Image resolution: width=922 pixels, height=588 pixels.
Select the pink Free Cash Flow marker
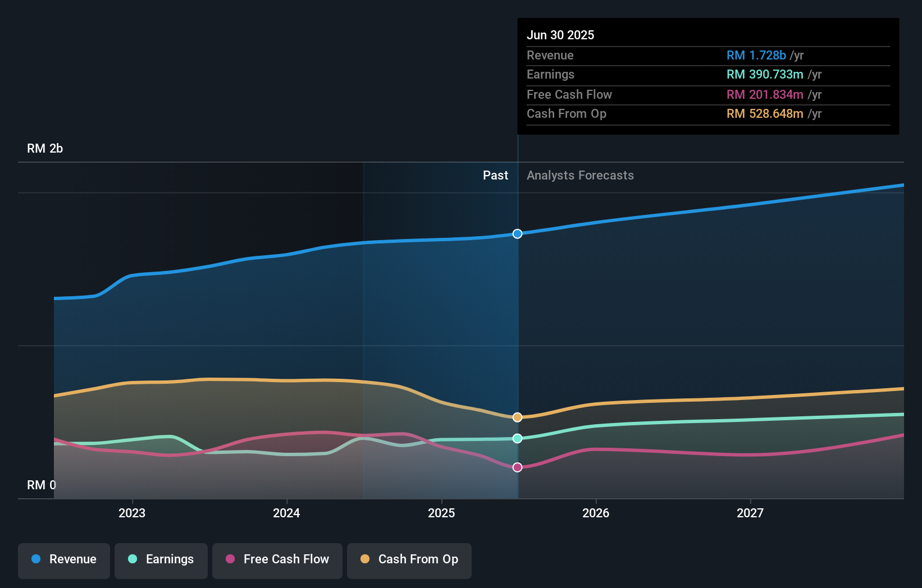click(517, 466)
